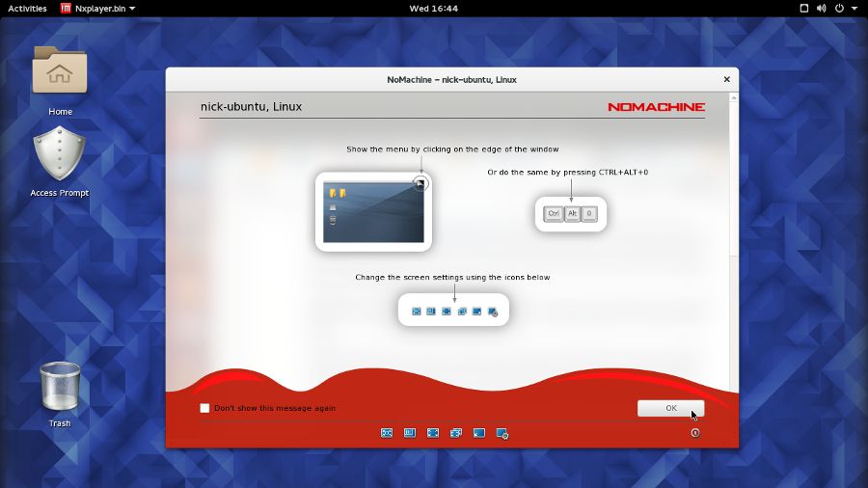Confirm the welcome dialog with OK
Screen dimensions: 868x488
671,408
